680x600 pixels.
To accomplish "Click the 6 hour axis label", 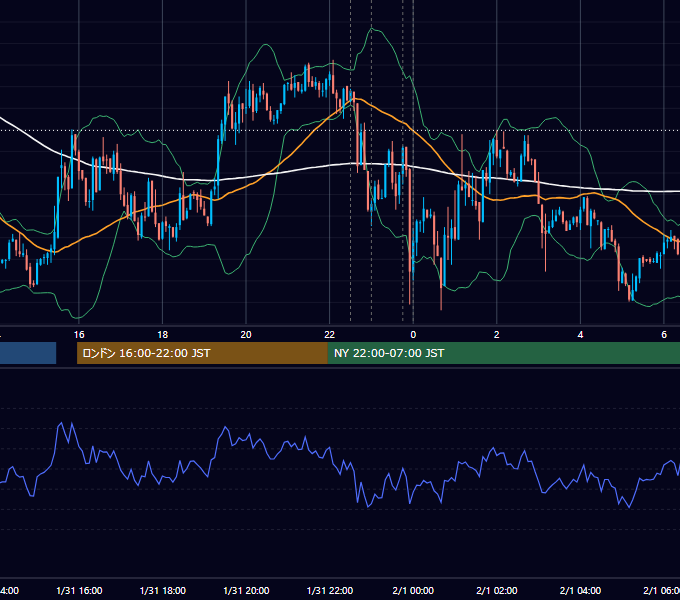I will pyautogui.click(x=664, y=335).
